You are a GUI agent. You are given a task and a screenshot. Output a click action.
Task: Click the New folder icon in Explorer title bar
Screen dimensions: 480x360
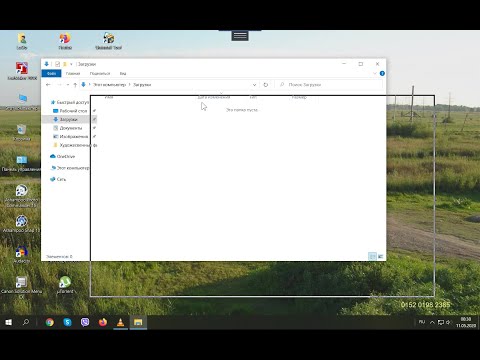pyautogui.click(x=65, y=64)
